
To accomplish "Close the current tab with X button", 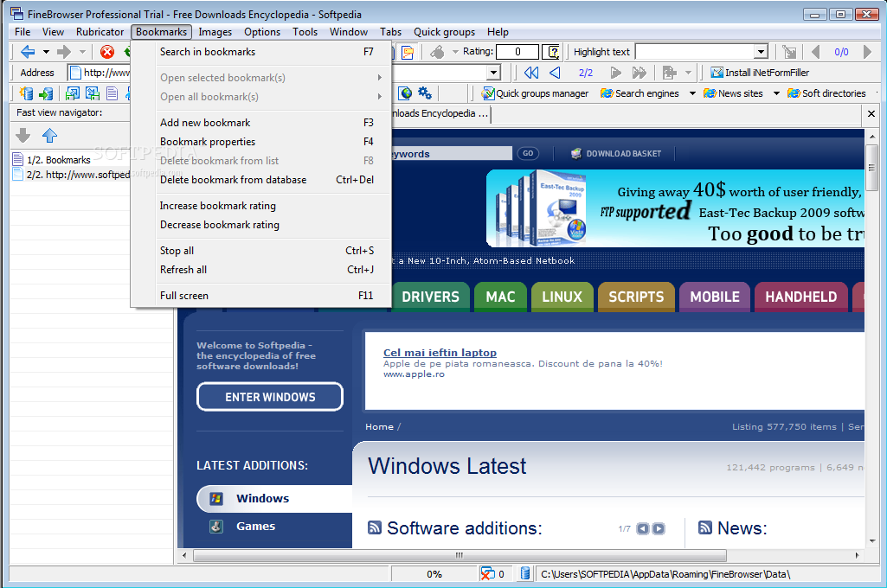I will [871, 113].
